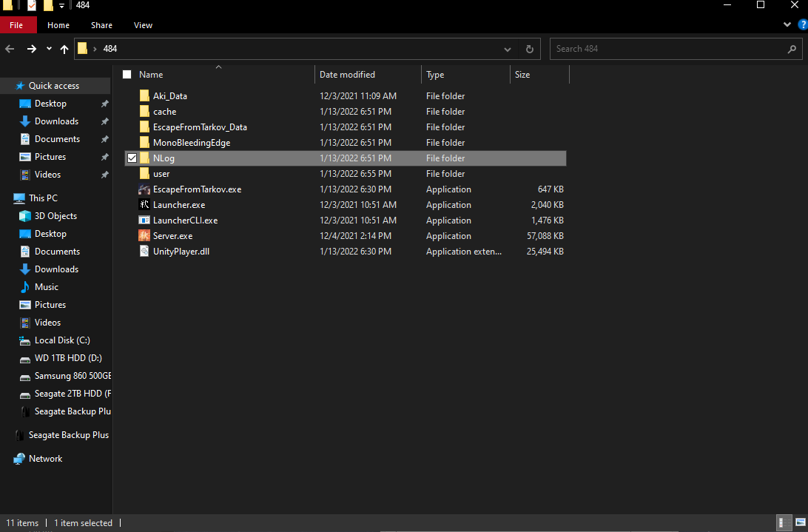
Task: Switch to the Share ribbon tab
Action: 101,24
